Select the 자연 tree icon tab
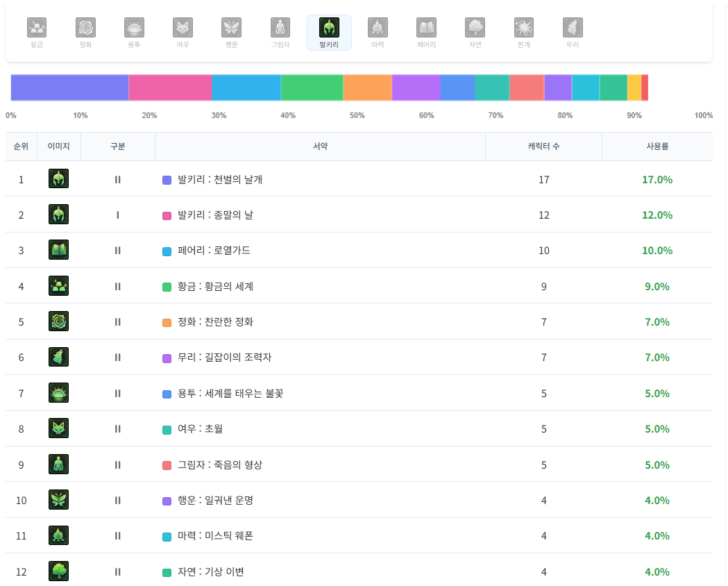 tap(475, 32)
